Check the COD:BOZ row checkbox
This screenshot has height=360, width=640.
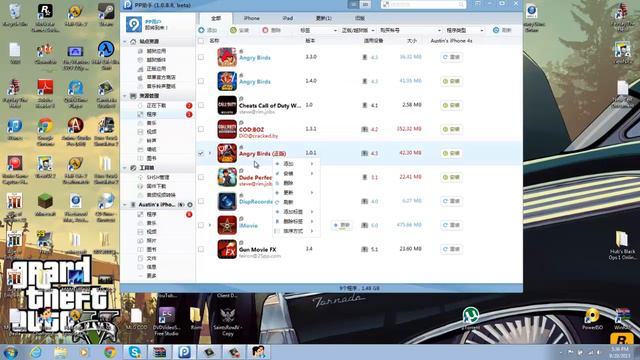(x=201, y=129)
